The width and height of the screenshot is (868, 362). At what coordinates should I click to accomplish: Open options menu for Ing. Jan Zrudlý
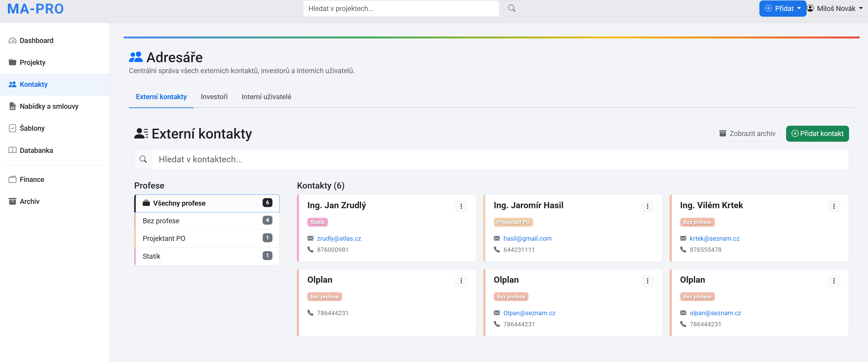pos(461,206)
